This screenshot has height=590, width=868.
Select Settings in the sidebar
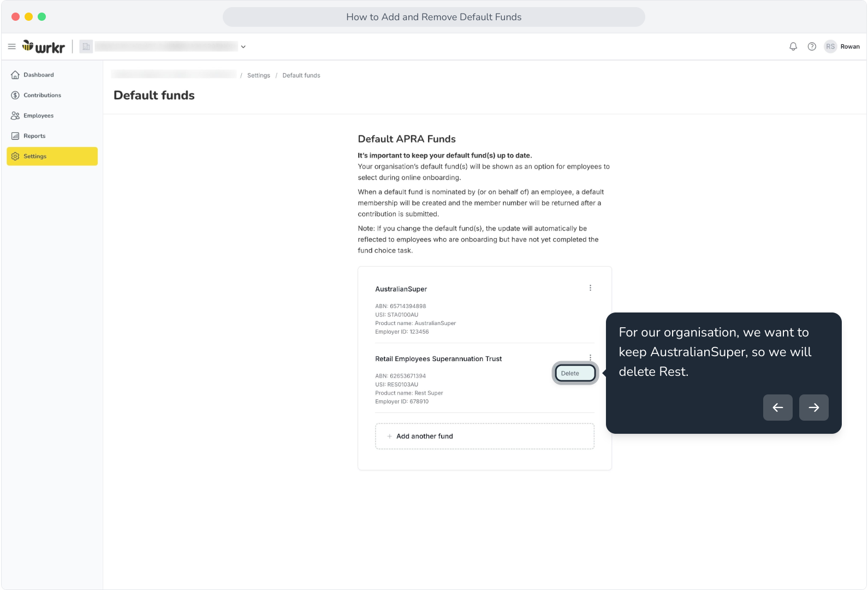click(x=52, y=156)
